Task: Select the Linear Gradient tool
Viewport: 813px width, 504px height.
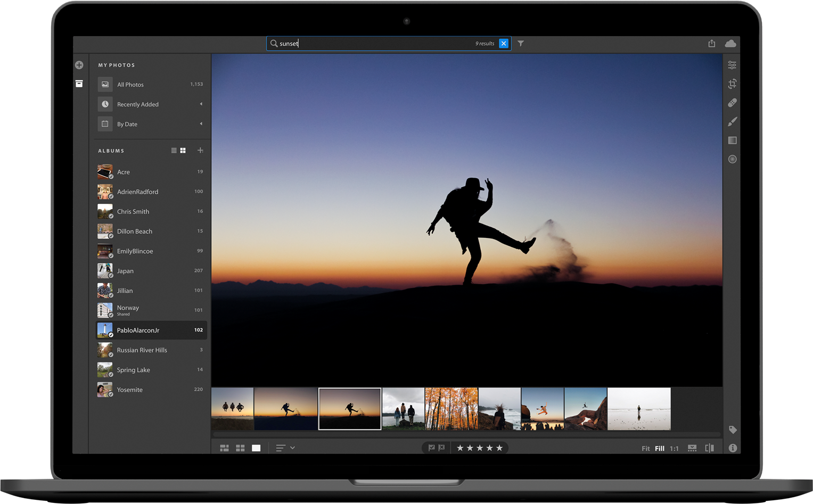Action: (732, 140)
